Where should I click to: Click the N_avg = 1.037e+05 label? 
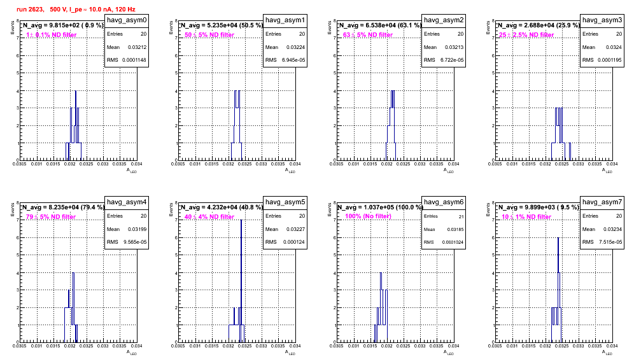point(380,207)
